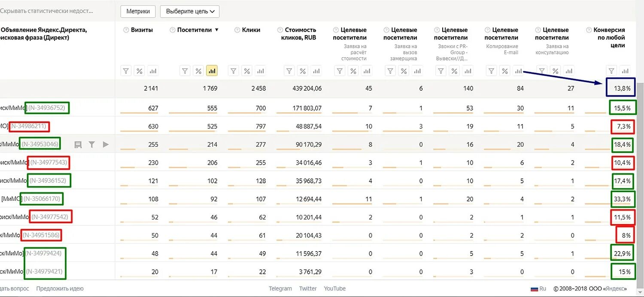This screenshot has height=297, width=644.
Task: Switch language via the Ru flag link
Action: tap(538, 289)
